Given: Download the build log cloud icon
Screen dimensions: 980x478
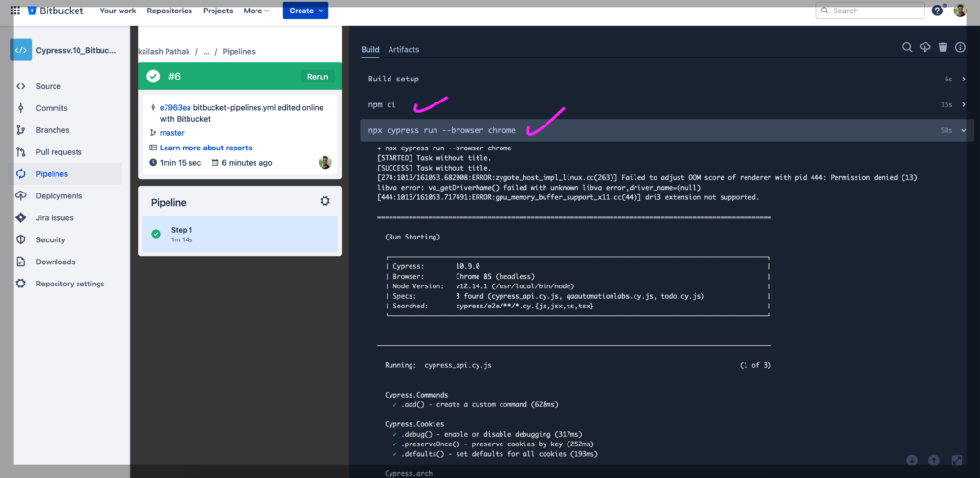Looking at the screenshot, I should [x=925, y=48].
